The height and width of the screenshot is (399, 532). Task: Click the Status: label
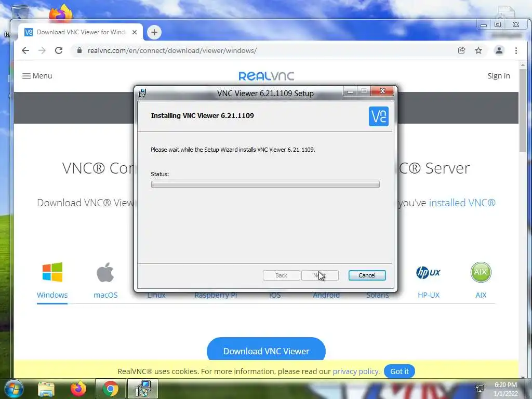click(159, 174)
